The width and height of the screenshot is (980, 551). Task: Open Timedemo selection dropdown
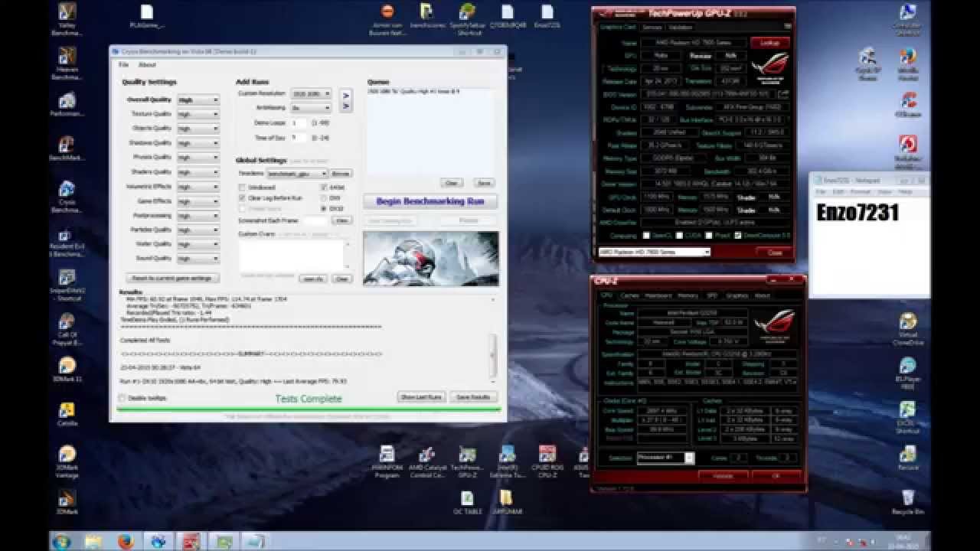point(297,174)
